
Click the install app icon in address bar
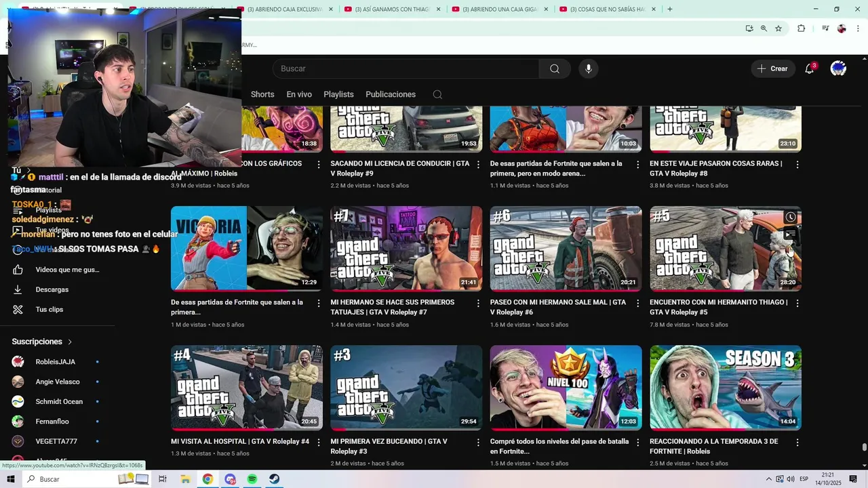749,28
